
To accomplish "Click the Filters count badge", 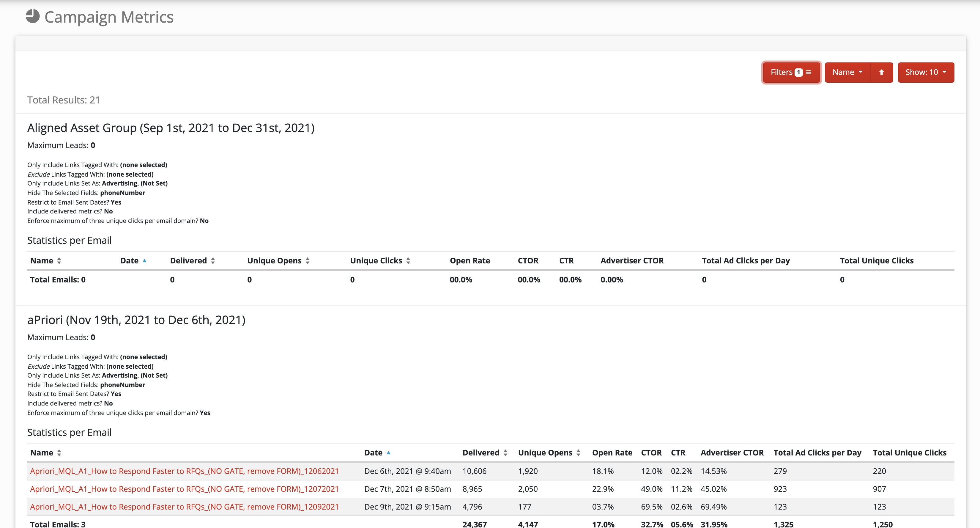I will [x=798, y=72].
